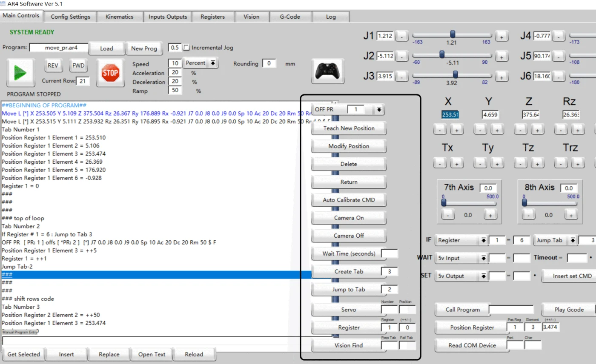Image resolution: width=596 pixels, height=364 pixels.
Task: Jog J4 negative with minus button
Action: 559,37
